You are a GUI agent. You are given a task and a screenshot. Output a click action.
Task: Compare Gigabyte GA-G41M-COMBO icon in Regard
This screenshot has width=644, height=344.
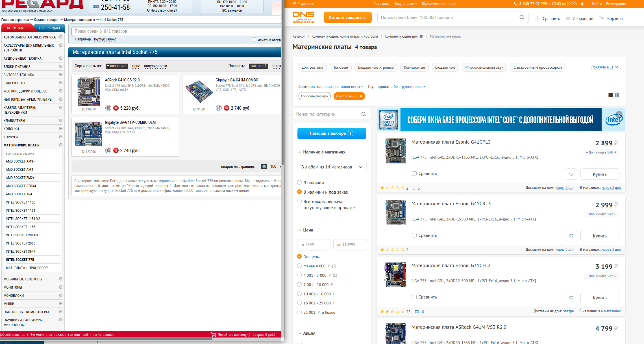[x=219, y=108]
